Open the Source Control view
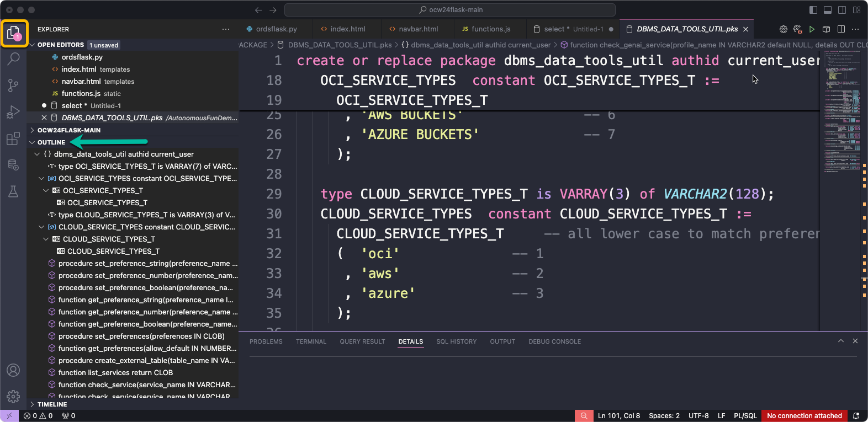The image size is (868, 422). [13, 86]
